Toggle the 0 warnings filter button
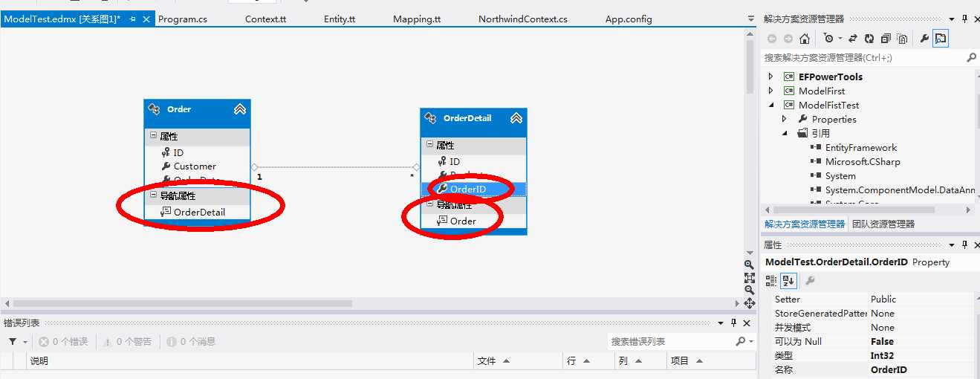 pyautogui.click(x=127, y=342)
